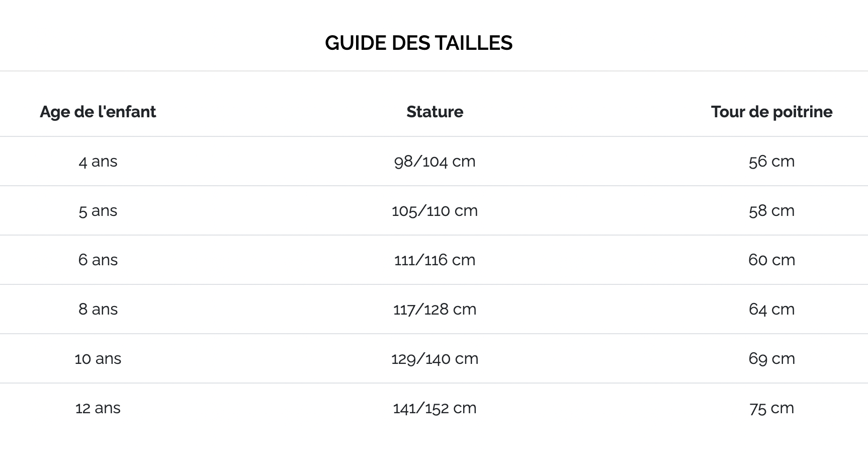Screen dimensions: 868x454
Task: Click the 56 cm chest value
Action: click(x=771, y=162)
